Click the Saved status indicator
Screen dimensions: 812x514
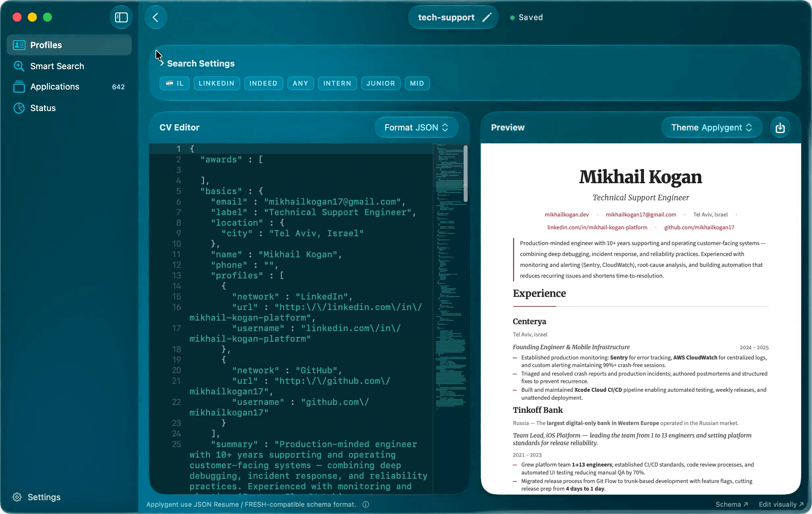point(526,17)
